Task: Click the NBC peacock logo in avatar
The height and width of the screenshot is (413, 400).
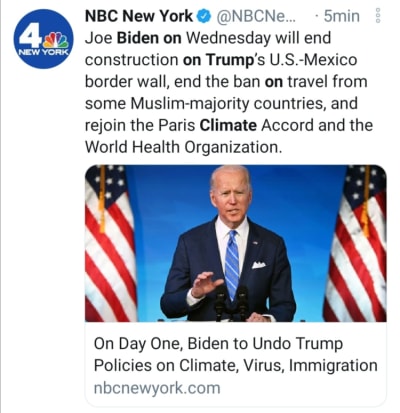Action: point(56,41)
